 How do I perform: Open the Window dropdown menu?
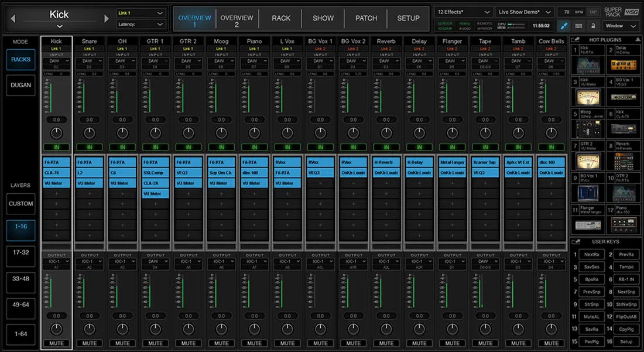[x=621, y=26]
